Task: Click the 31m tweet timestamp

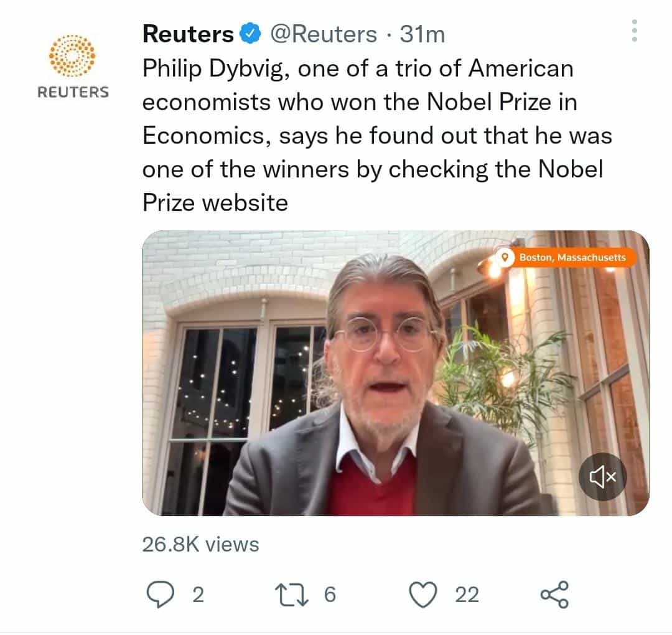Action: coord(422,34)
